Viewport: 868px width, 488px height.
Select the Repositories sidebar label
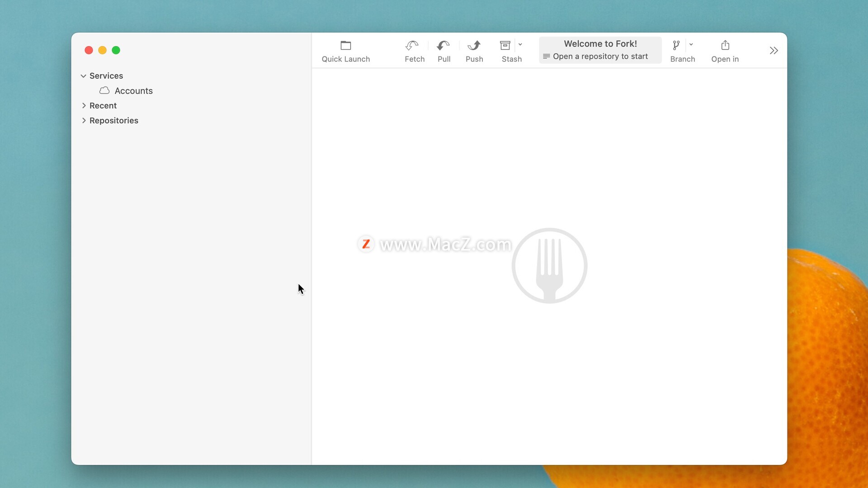pyautogui.click(x=114, y=121)
